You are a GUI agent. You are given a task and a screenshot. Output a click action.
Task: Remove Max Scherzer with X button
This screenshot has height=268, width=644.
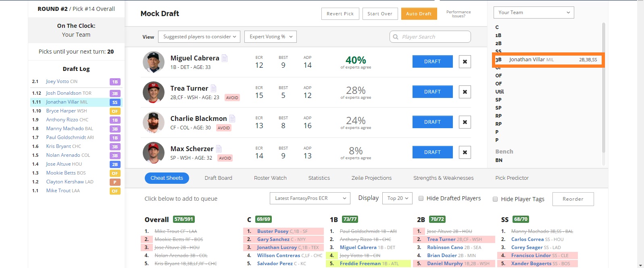465,152
